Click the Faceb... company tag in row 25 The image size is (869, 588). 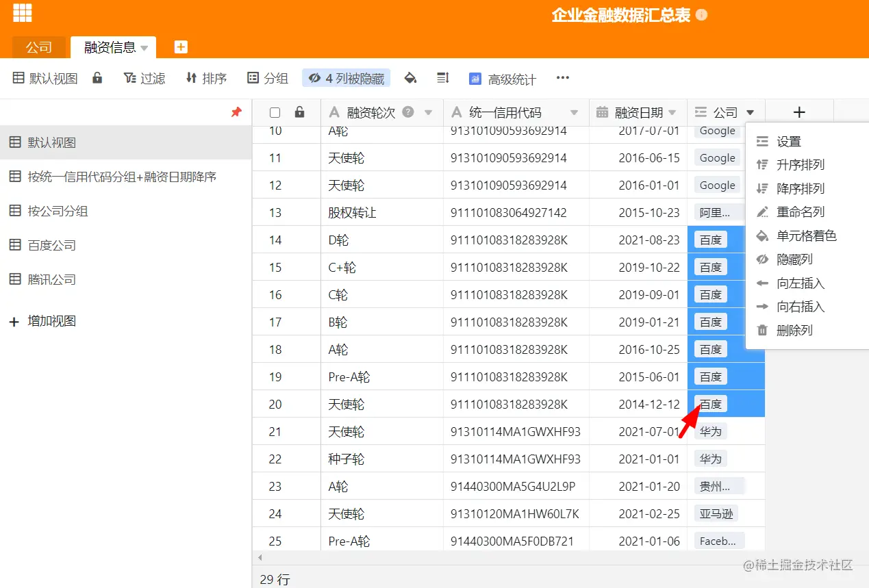tap(718, 541)
